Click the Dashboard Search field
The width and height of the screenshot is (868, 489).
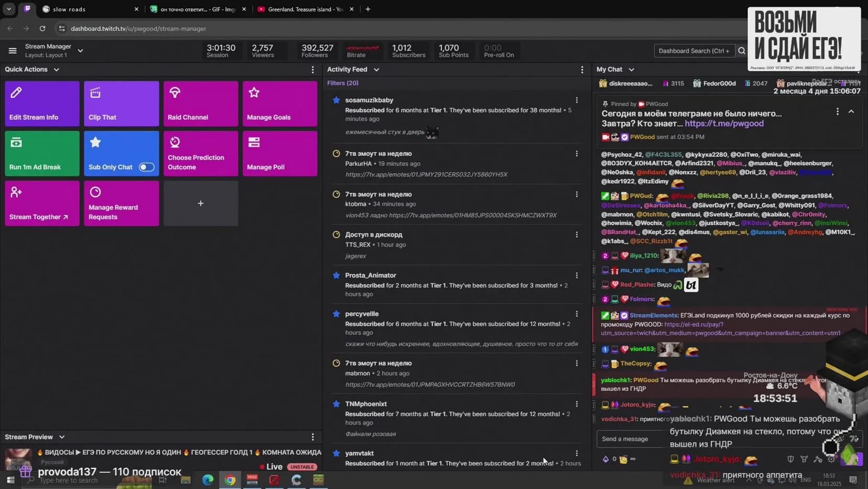click(693, 51)
